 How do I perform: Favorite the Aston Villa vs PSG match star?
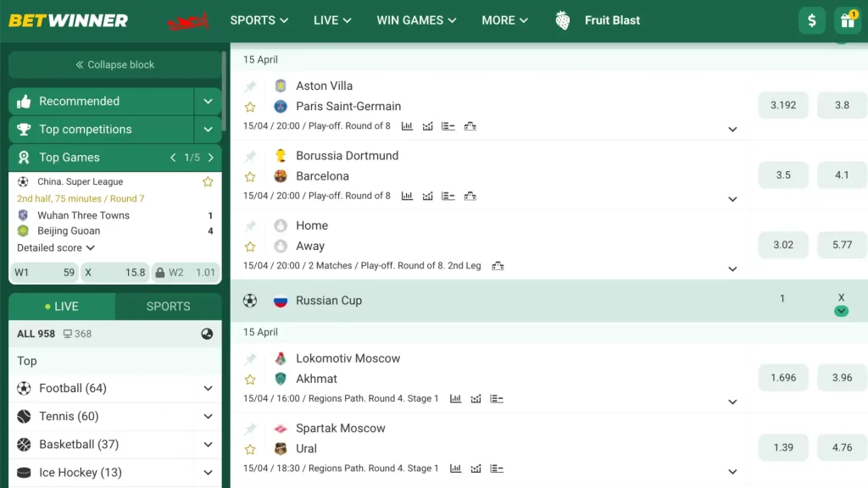(x=250, y=107)
